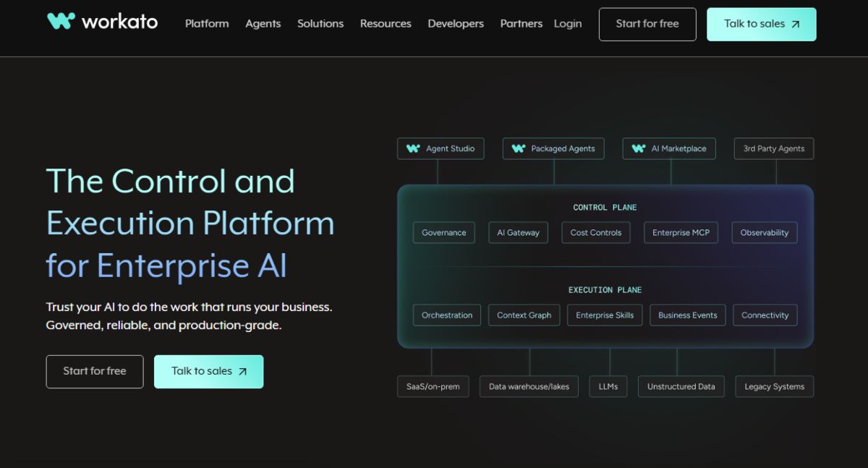This screenshot has height=468, width=868.
Task: Click hero Start for free button
Action: click(x=95, y=371)
